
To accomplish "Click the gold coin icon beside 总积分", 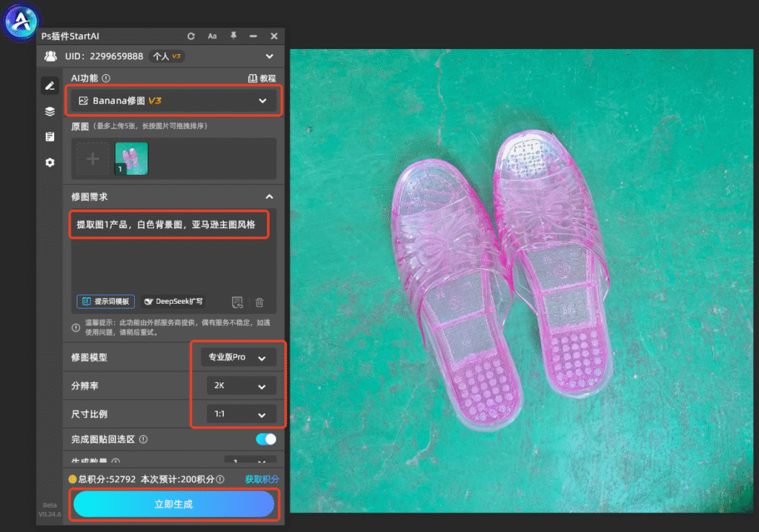I will click(x=73, y=479).
